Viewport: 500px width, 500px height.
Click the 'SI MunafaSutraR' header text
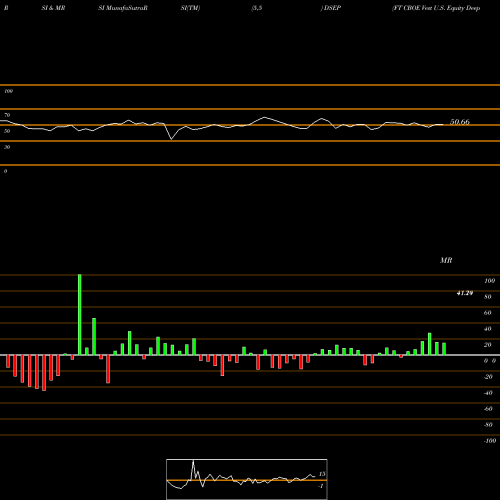click(123, 8)
